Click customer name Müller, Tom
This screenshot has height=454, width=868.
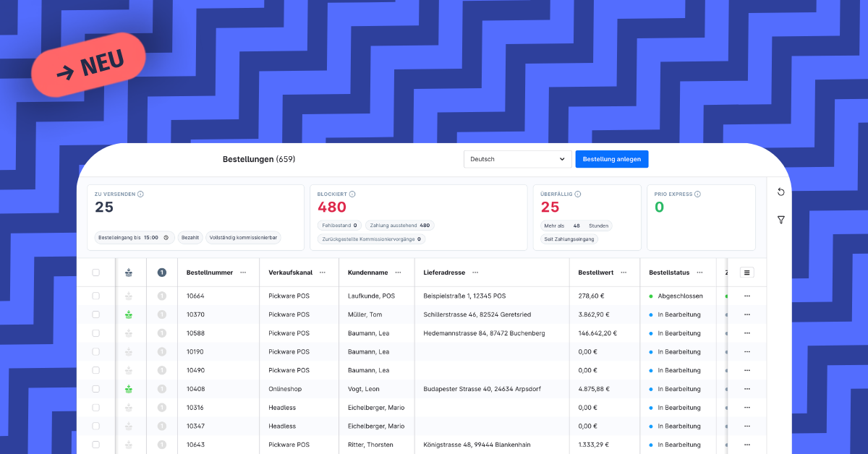[365, 314]
